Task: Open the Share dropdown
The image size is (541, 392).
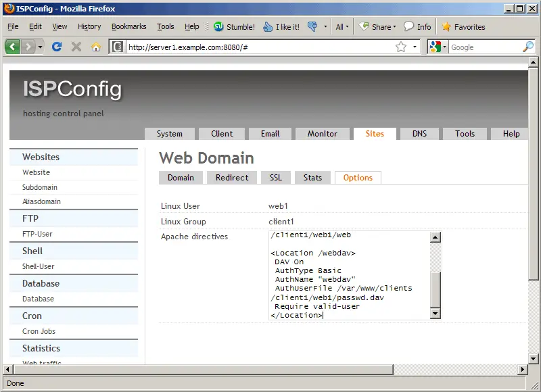Action: click(377, 26)
